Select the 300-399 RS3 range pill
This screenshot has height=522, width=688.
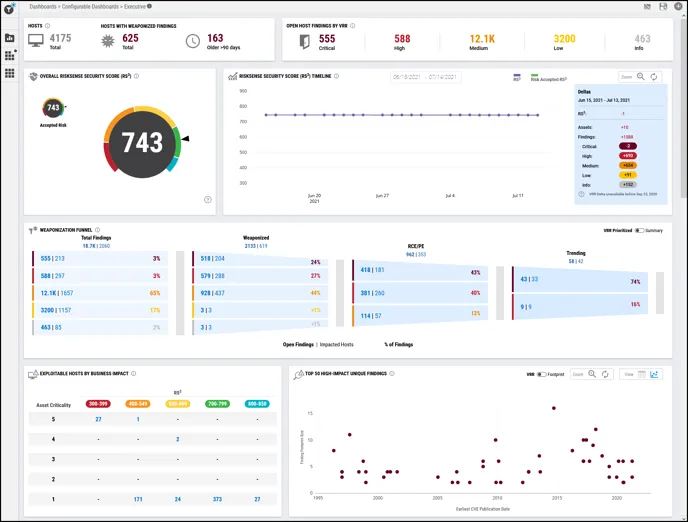(98, 404)
